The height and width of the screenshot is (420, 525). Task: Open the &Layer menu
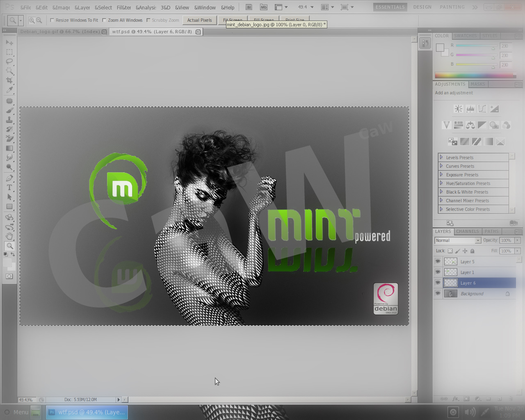coord(82,7)
